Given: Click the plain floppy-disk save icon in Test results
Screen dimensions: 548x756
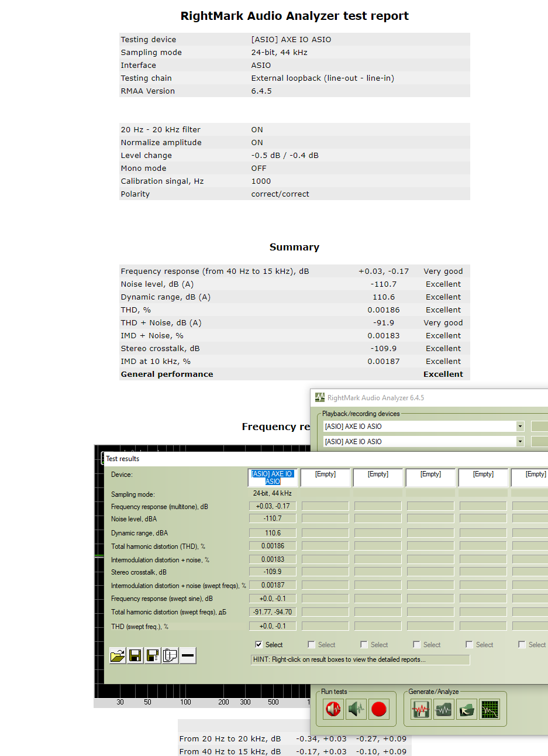Looking at the screenshot, I should [x=135, y=655].
